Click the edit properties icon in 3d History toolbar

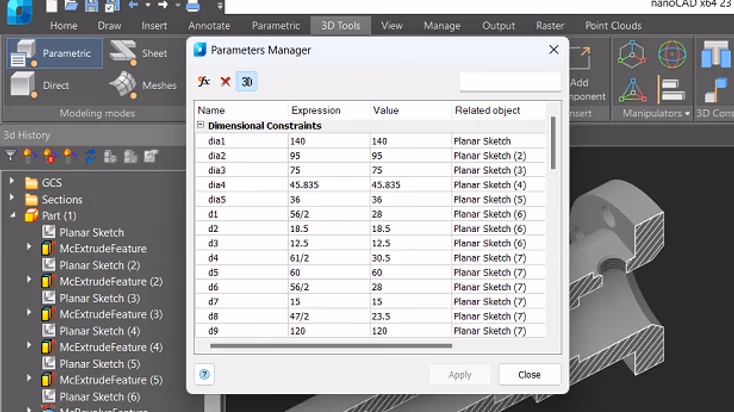click(151, 156)
